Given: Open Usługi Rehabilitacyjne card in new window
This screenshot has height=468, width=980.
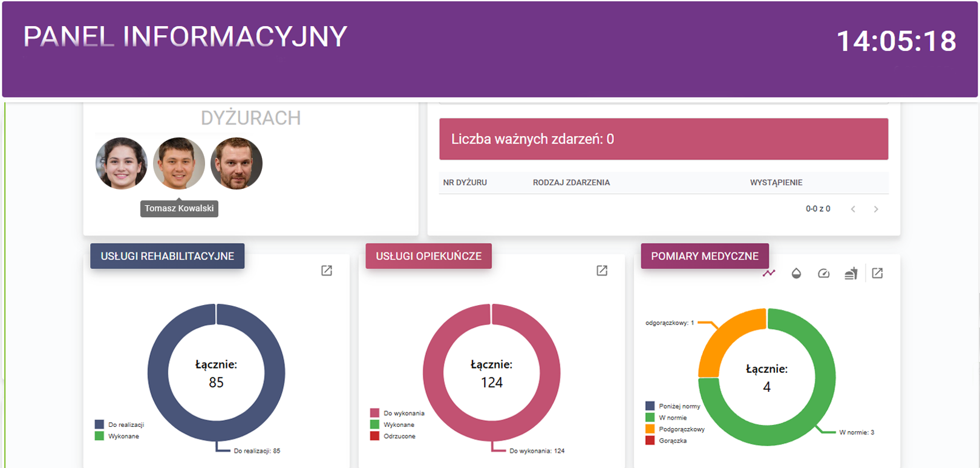Looking at the screenshot, I should coord(327,271).
